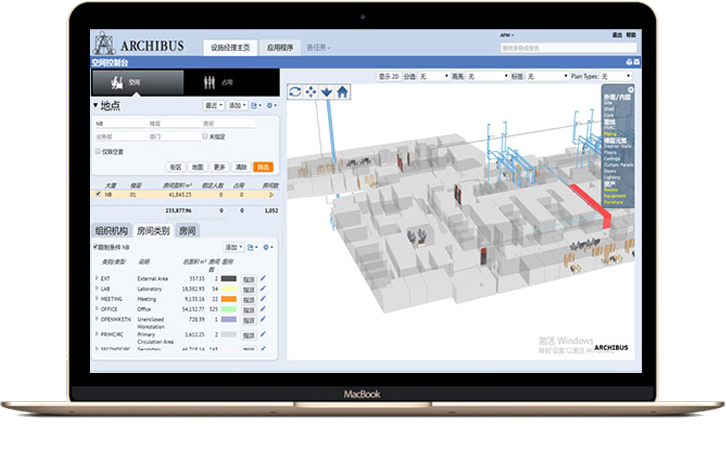Click the 显示 2D button

tap(387, 75)
